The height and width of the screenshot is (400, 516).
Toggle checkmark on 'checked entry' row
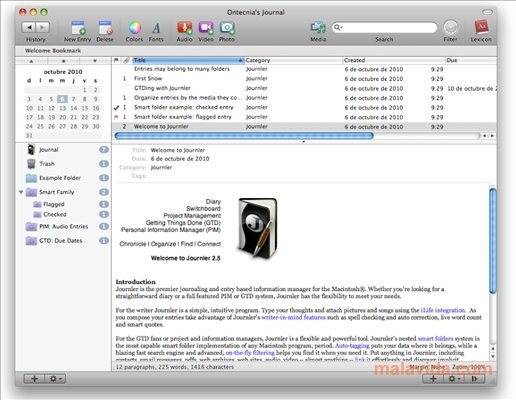point(116,108)
